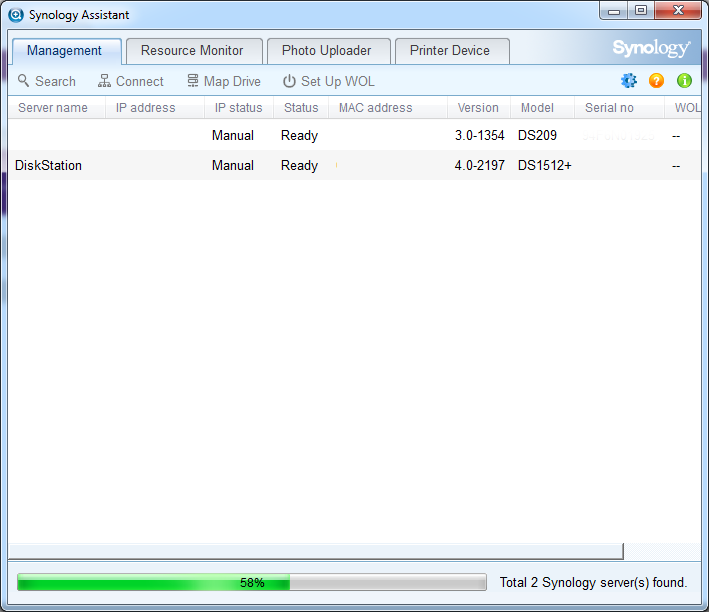Screen dimensions: 709x612
Task: Click the Total 2 Synology servers found text
Action: [593, 583]
